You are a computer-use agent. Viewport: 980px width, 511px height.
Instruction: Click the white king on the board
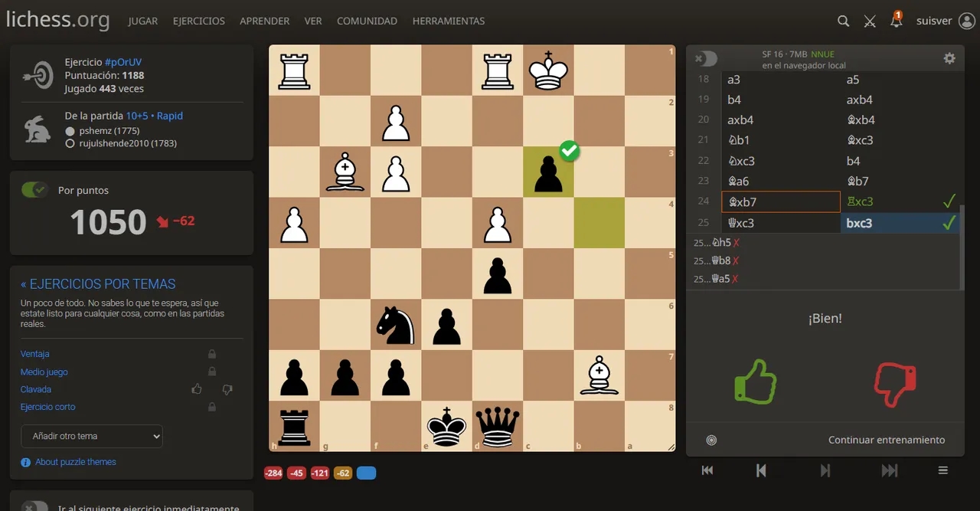(548, 70)
